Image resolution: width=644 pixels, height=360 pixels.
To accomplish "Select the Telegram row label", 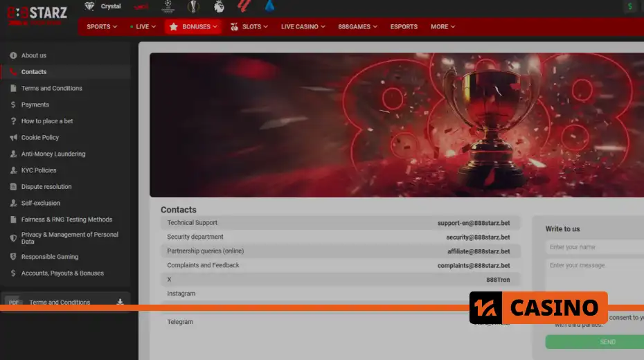I will (180, 322).
